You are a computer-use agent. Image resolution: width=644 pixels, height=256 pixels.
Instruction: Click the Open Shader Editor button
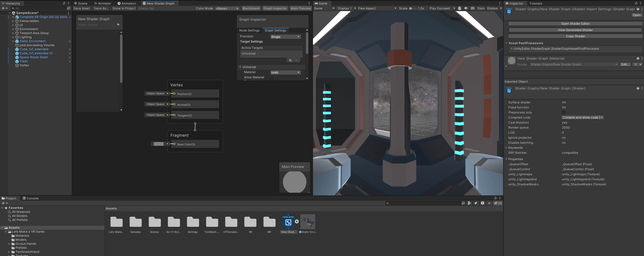575,24
